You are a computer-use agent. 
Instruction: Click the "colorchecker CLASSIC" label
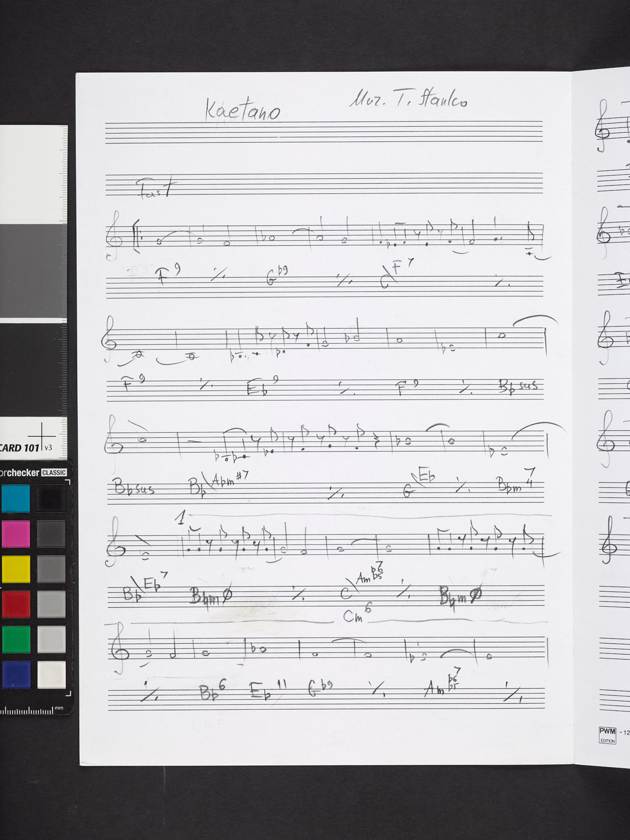tap(33, 473)
